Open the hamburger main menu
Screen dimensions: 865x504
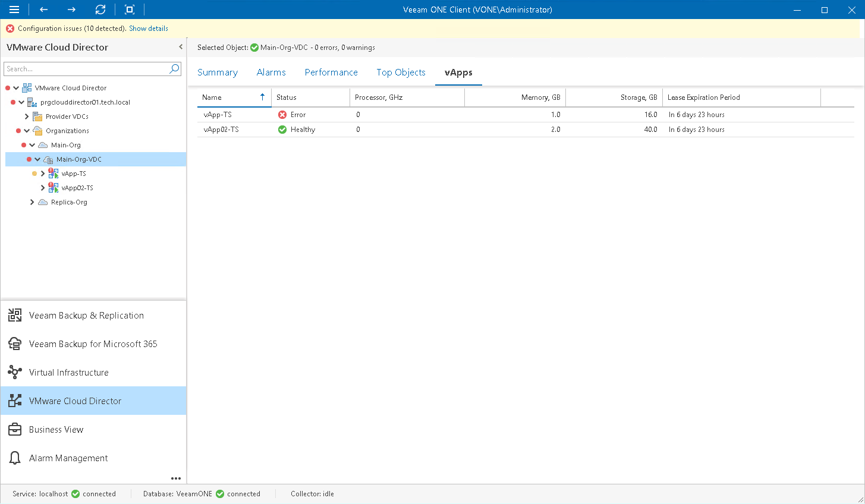click(14, 10)
